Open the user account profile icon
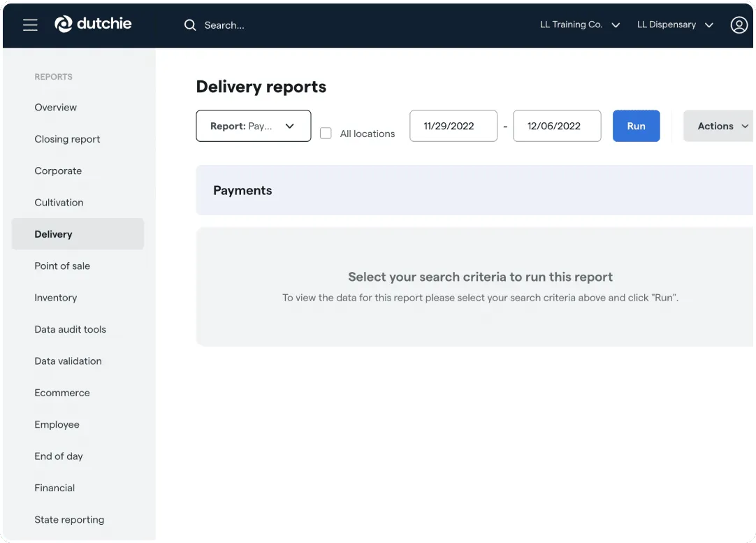This screenshot has width=756, height=543. pos(739,24)
